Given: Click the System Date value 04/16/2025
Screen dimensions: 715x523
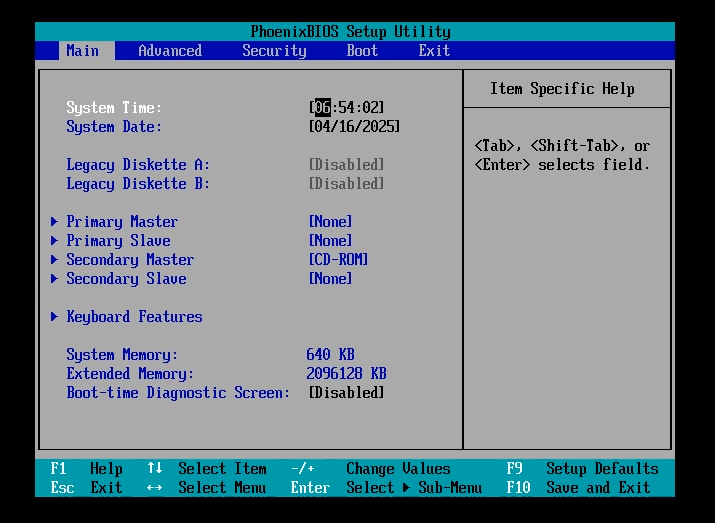Looking at the screenshot, I should 354,126.
